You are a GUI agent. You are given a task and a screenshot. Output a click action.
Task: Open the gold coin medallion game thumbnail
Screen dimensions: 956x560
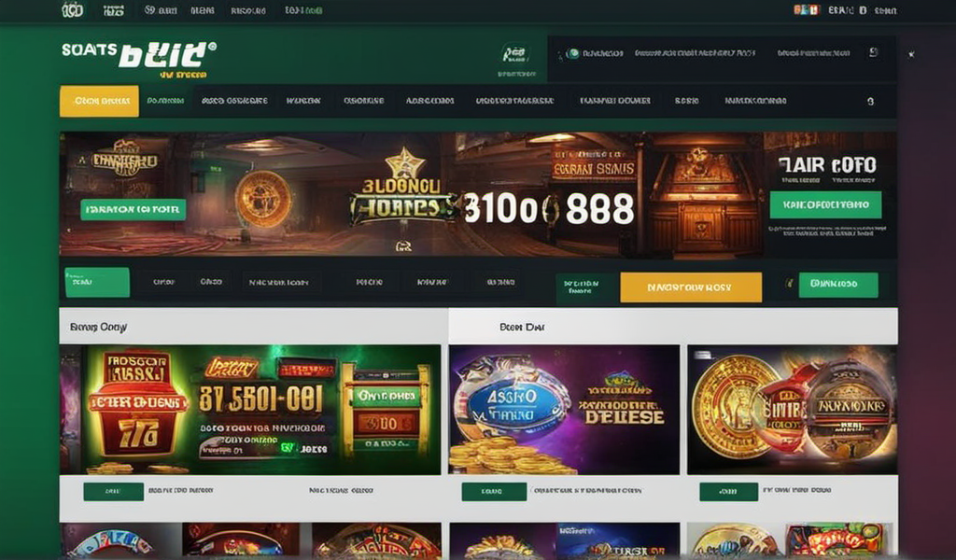tap(792, 410)
